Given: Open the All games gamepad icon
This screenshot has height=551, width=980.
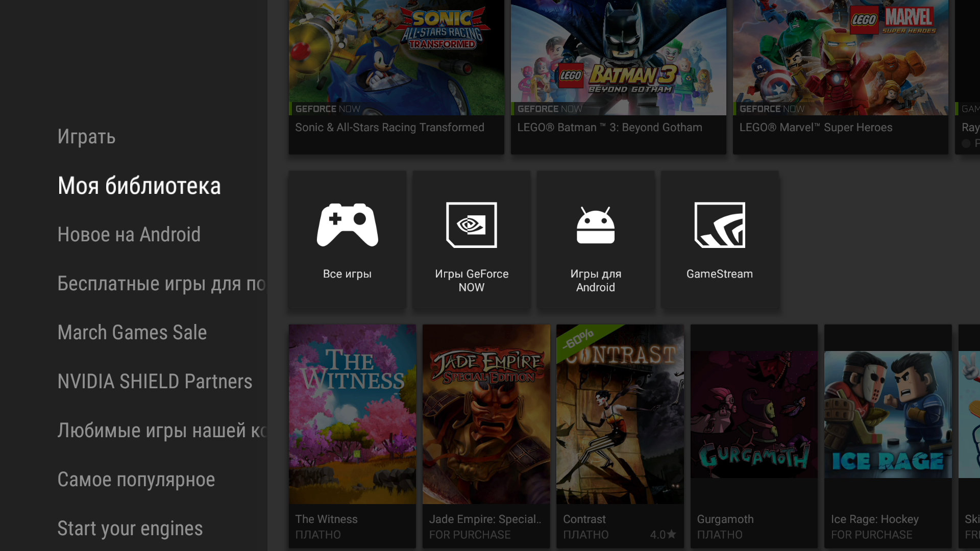Looking at the screenshot, I should 347,226.
